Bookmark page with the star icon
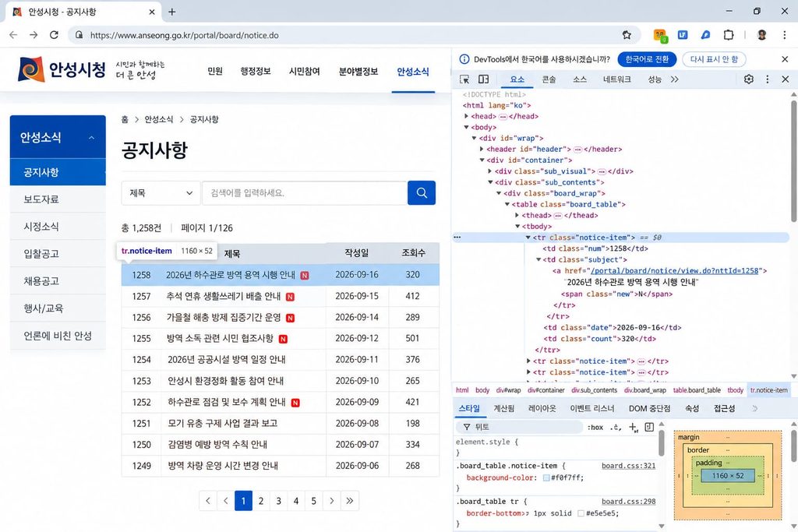This screenshot has width=798, height=532. coord(627,35)
